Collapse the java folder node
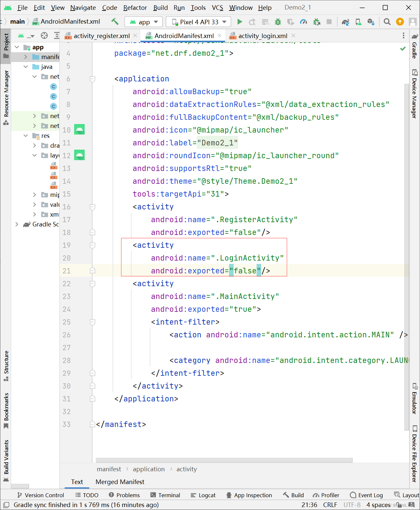This screenshot has height=510, width=420. (26, 67)
